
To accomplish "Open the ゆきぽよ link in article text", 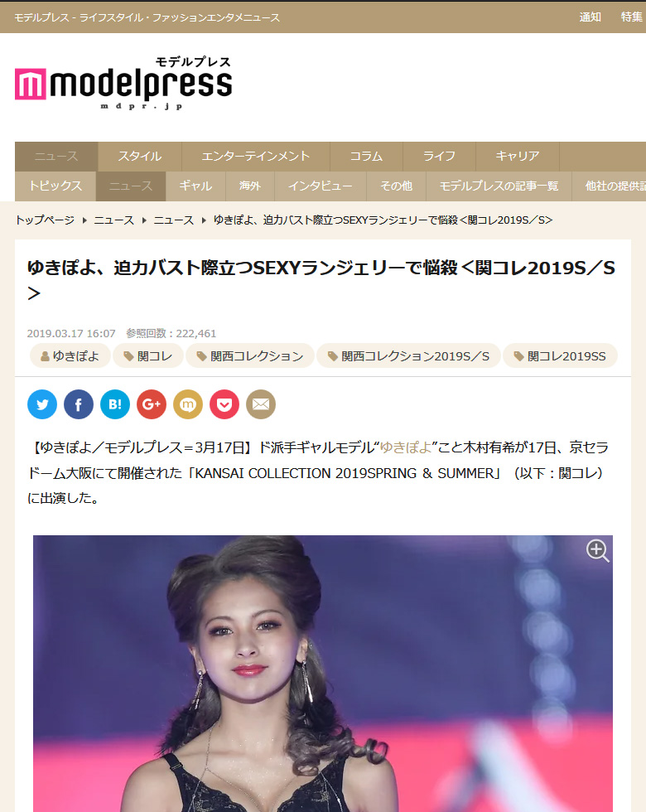I will point(406,447).
